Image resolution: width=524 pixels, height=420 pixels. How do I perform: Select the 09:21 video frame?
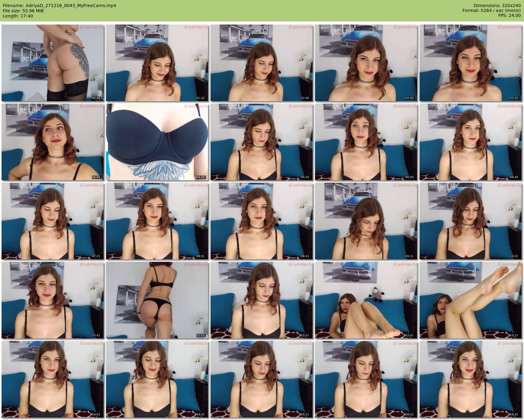pos(366,221)
